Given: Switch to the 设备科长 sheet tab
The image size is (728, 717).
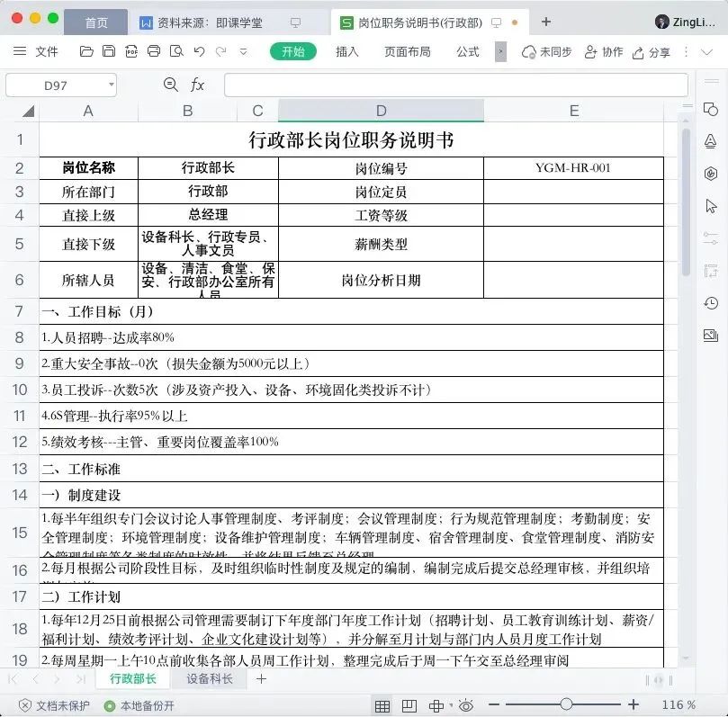Looking at the screenshot, I should (210, 679).
